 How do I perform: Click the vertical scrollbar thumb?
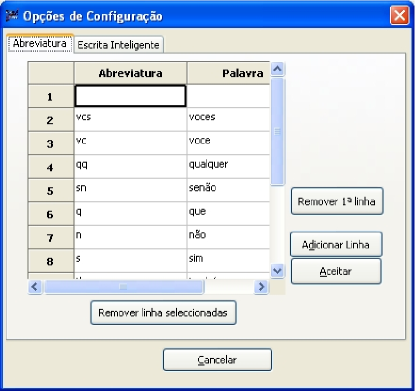point(277,131)
